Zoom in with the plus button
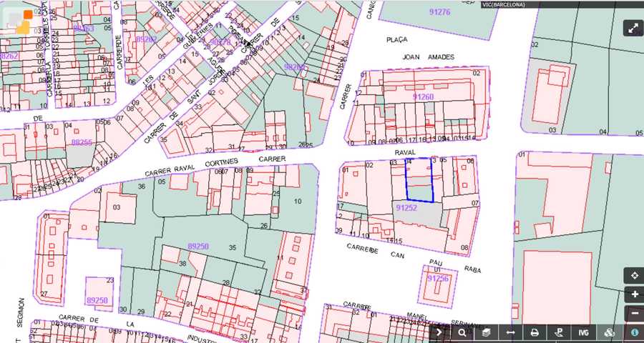 635,294
